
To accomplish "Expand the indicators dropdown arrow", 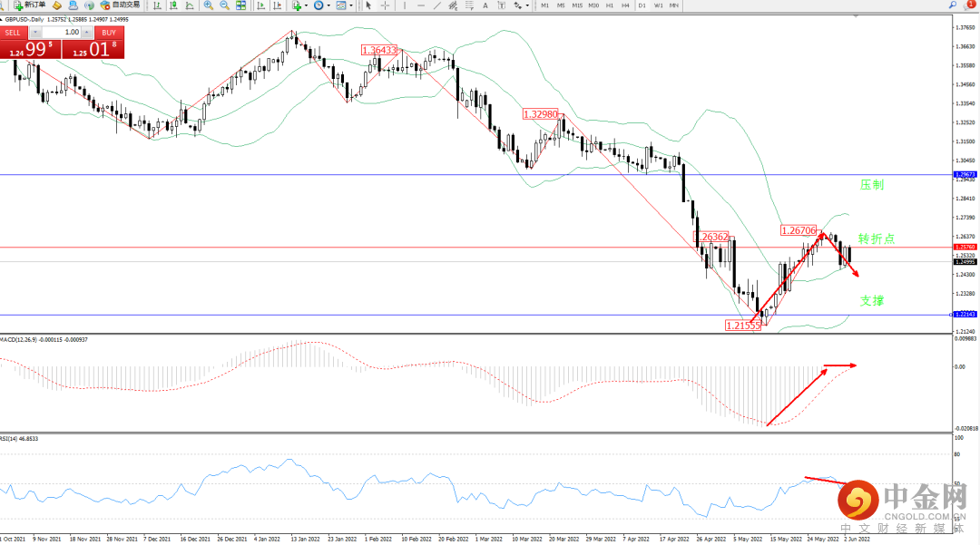I will coord(306,5).
